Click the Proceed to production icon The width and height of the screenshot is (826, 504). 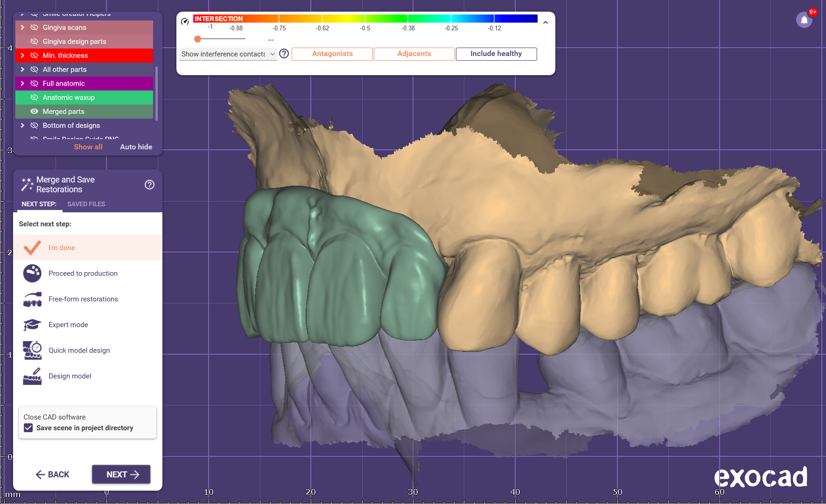pos(32,273)
